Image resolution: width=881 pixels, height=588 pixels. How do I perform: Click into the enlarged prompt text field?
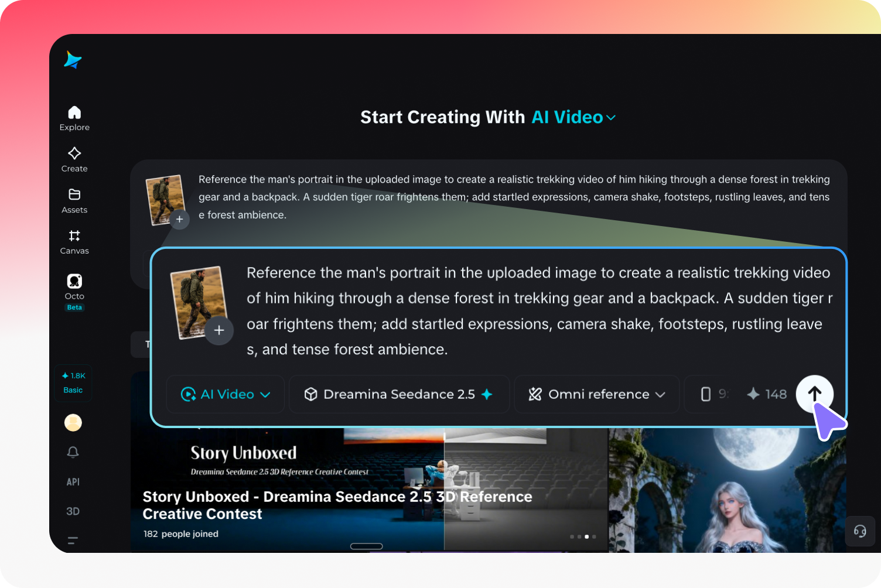point(539,311)
